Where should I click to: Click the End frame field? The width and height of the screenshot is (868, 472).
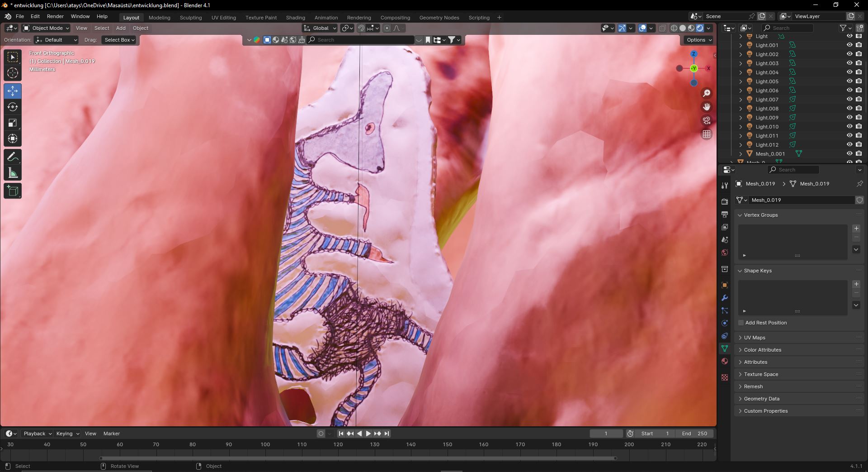(694, 434)
